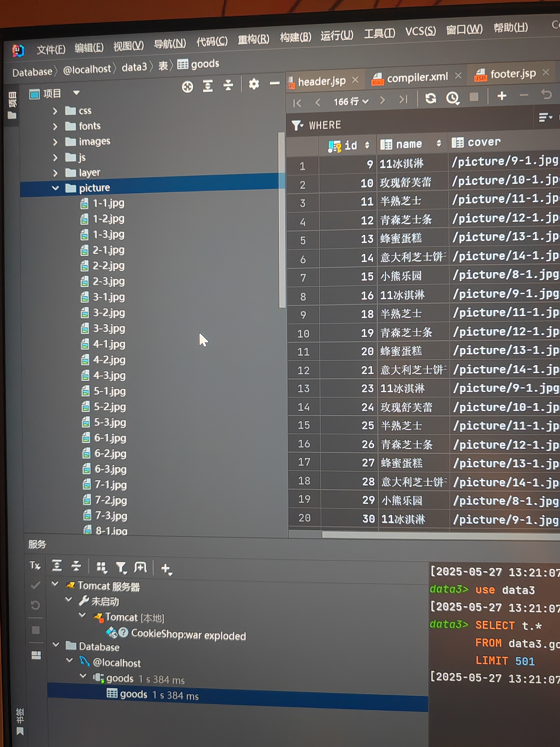The height and width of the screenshot is (747, 560).
Task: Click the select opened file target icon
Action: 187,87
